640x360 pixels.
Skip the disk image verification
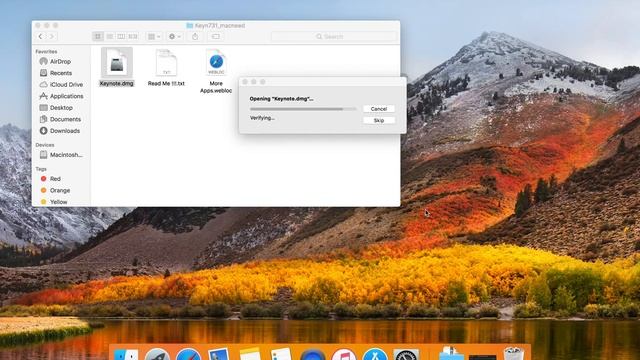[379, 120]
